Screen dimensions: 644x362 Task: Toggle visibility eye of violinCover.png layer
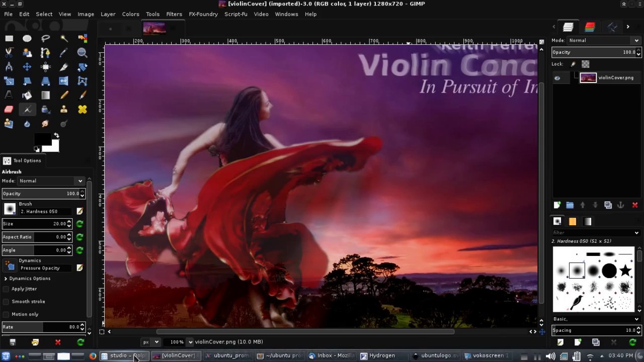pos(557,78)
